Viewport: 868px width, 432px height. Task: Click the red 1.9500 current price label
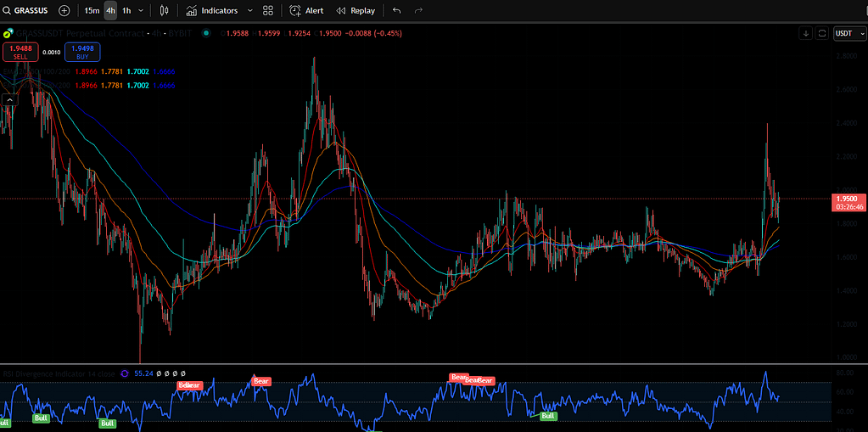(x=847, y=199)
